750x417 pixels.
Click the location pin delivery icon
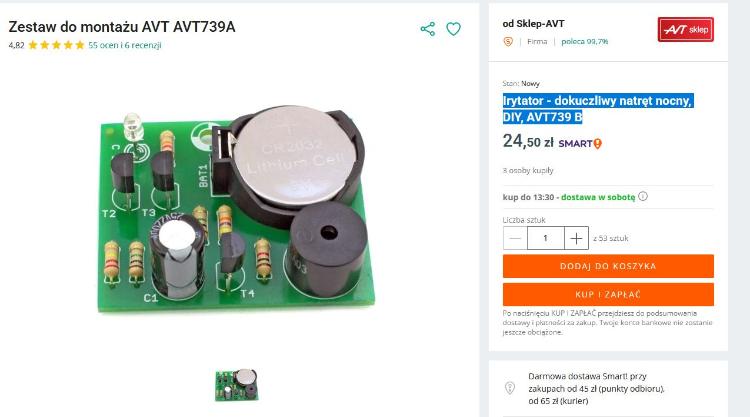[510, 388]
